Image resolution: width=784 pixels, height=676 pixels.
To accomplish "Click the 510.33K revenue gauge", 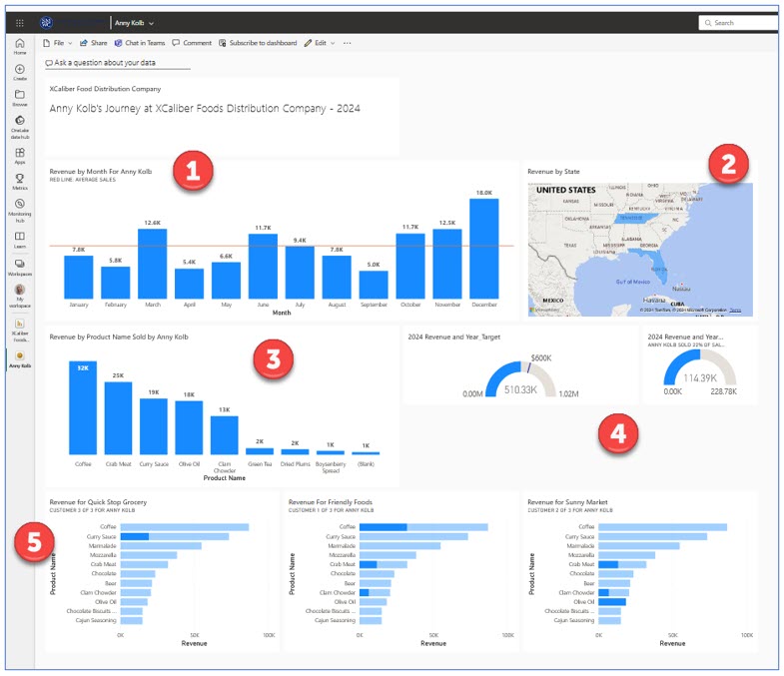I will [520, 380].
